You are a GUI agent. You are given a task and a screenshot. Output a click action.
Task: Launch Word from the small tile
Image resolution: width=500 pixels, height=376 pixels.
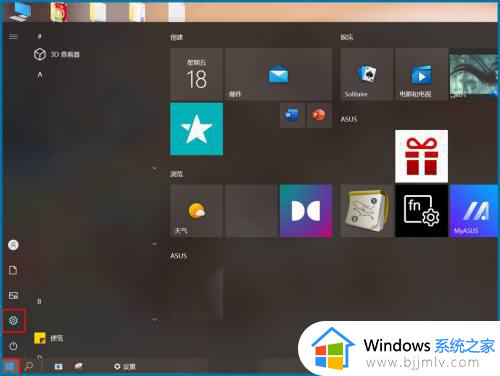292,115
